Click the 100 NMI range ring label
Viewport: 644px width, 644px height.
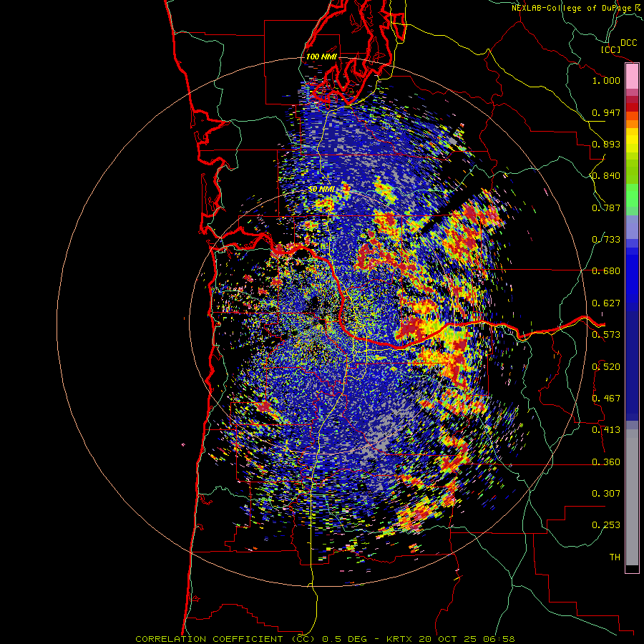[321, 57]
